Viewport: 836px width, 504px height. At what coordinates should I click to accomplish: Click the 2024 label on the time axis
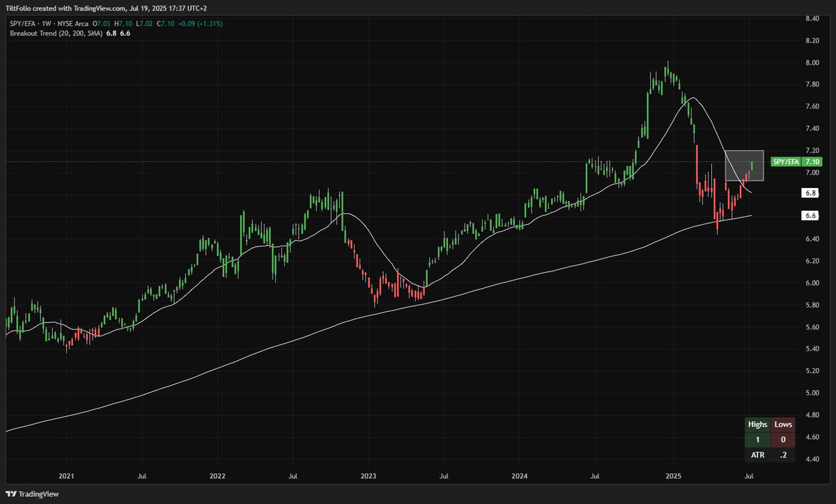point(520,477)
